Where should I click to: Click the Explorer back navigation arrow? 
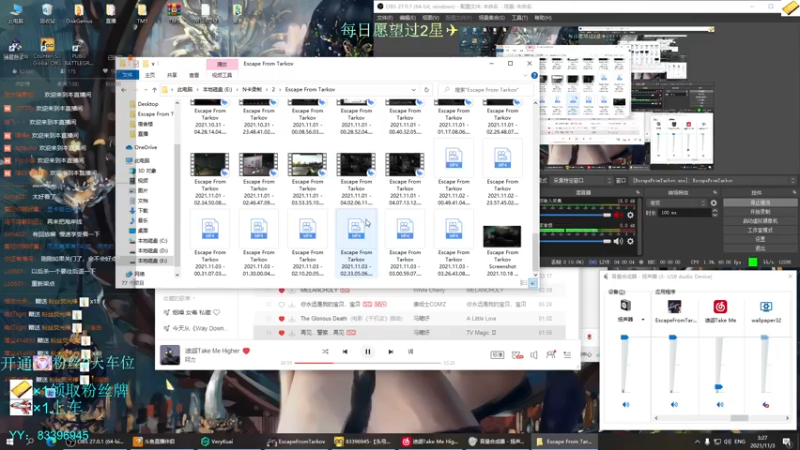pyautogui.click(x=124, y=90)
